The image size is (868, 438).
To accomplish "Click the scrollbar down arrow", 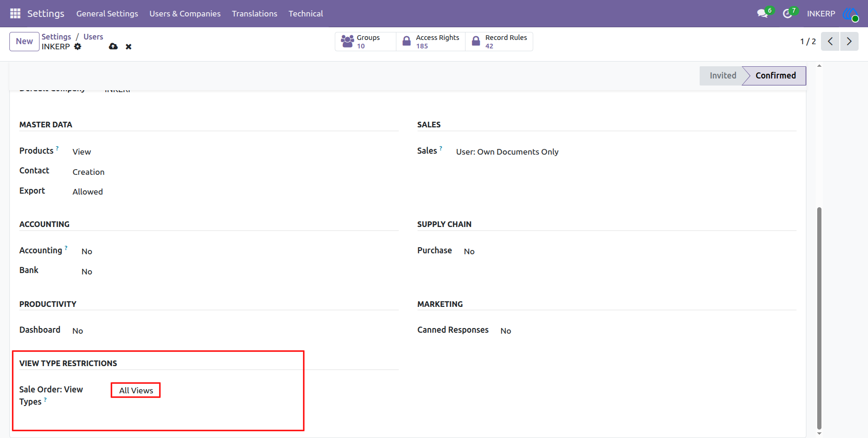I will coord(819,433).
